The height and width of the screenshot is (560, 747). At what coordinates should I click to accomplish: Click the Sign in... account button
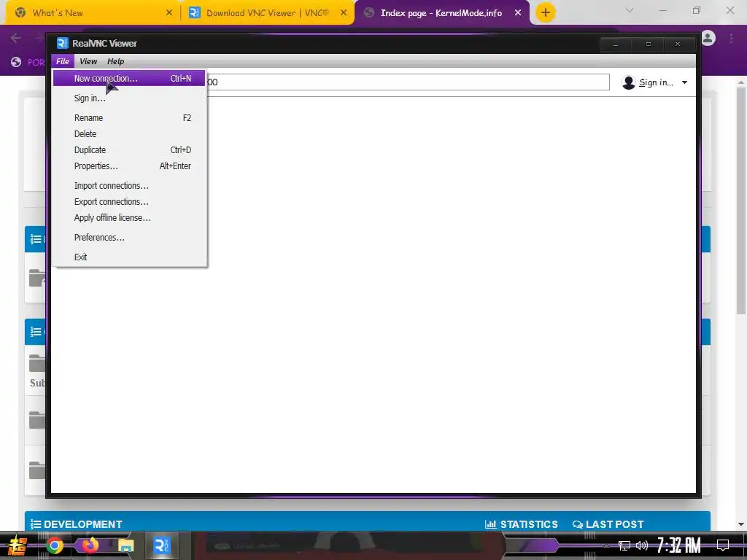(x=656, y=82)
